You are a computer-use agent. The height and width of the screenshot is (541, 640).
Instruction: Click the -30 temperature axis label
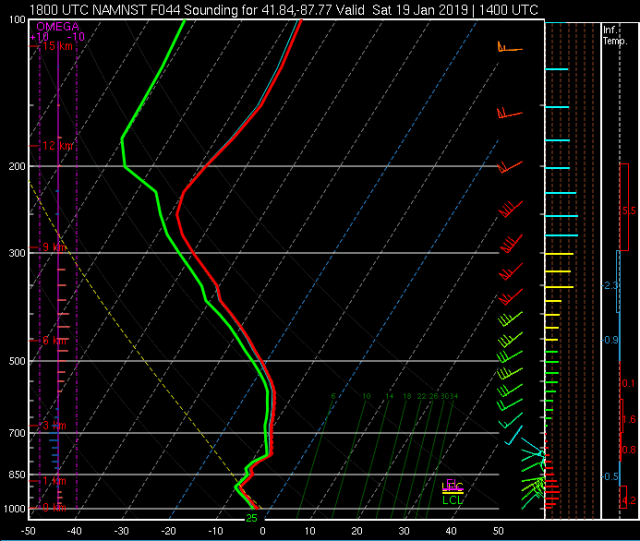tap(122, 530)
